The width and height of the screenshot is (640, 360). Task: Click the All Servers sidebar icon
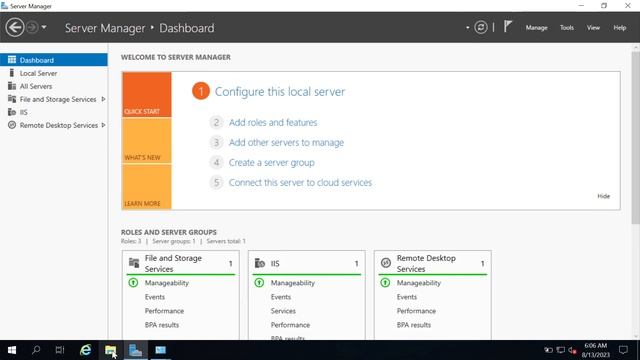(12, 86)
